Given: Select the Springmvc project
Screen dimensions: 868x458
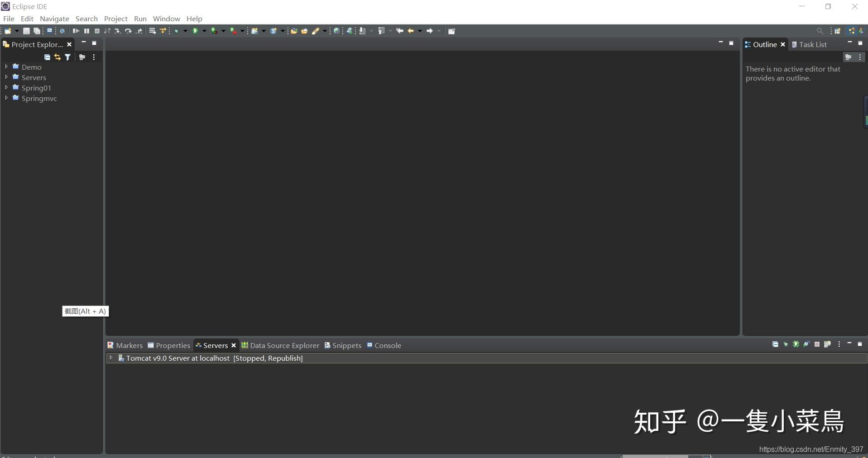Looking at the screenshot, I should point(39,98).
